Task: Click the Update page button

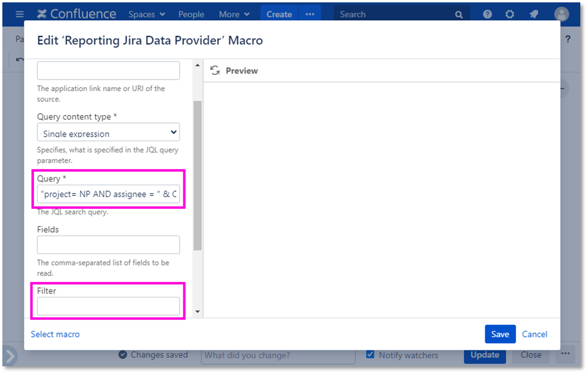Action: pyautogui.click(x=485, y=355)
